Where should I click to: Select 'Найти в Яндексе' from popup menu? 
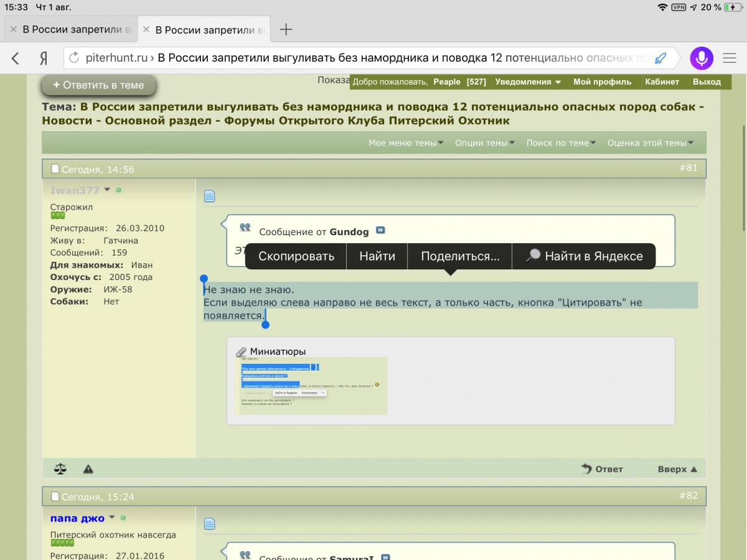584,256
